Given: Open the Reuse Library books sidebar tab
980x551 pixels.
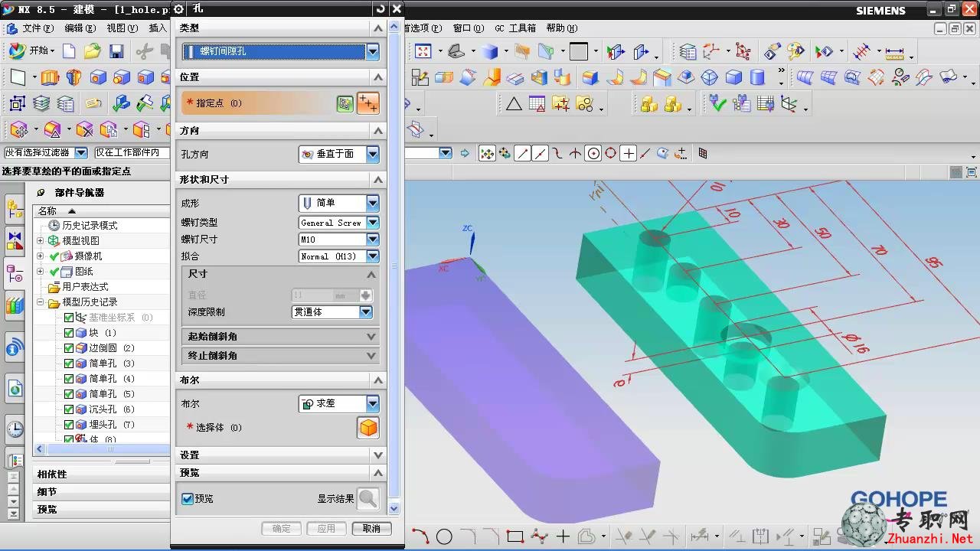Looking at the screenshot, I should 15,306.
